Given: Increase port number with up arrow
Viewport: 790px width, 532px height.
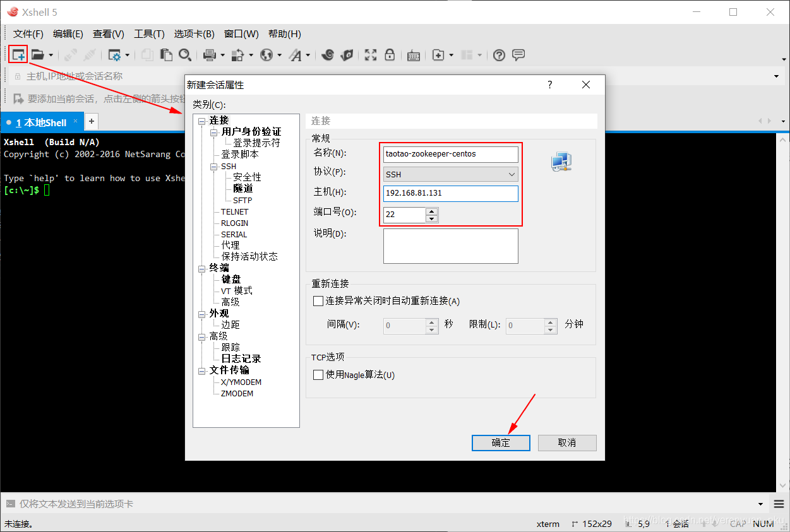Looking at the screenshot, I should [432, 211].
